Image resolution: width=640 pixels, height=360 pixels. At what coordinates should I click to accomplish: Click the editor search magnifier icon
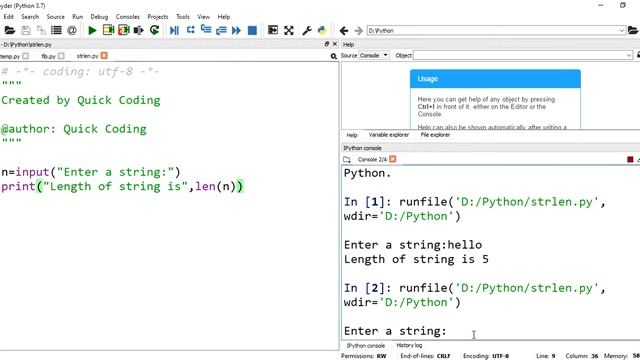[333, 56]
